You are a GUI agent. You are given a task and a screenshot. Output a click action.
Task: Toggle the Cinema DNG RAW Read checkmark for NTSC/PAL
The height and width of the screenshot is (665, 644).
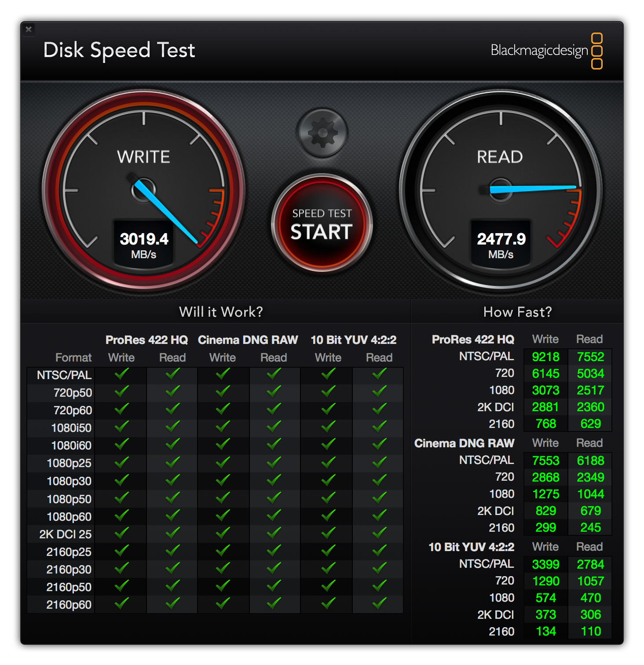point(273,375)
